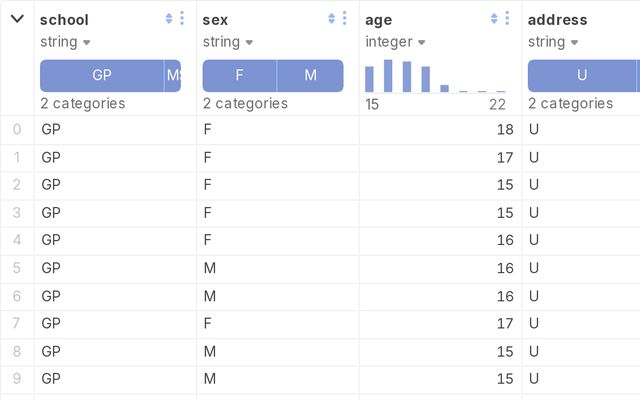Open the sex column options menu
640x400 pixels.
344,18
